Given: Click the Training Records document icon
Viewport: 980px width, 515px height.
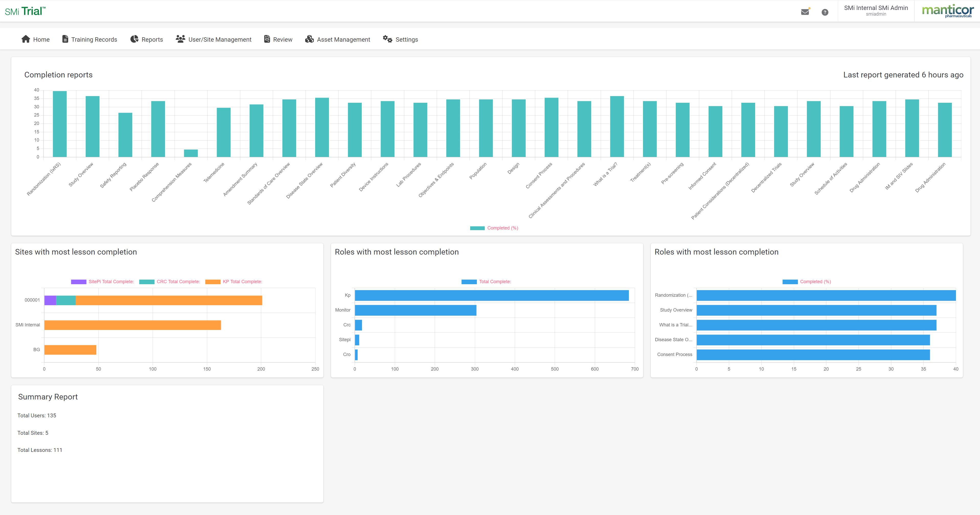Looking at the screenshot, I should (65, 39).
